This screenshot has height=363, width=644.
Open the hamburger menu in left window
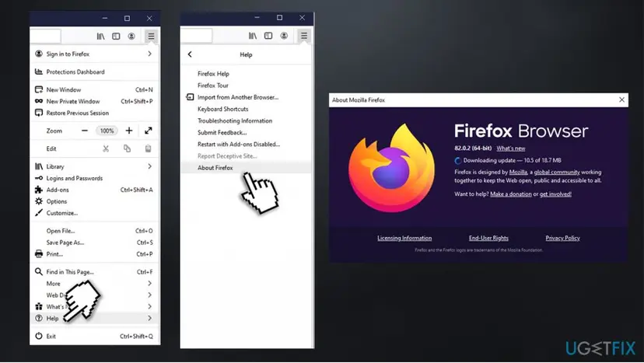pos(151,36)
